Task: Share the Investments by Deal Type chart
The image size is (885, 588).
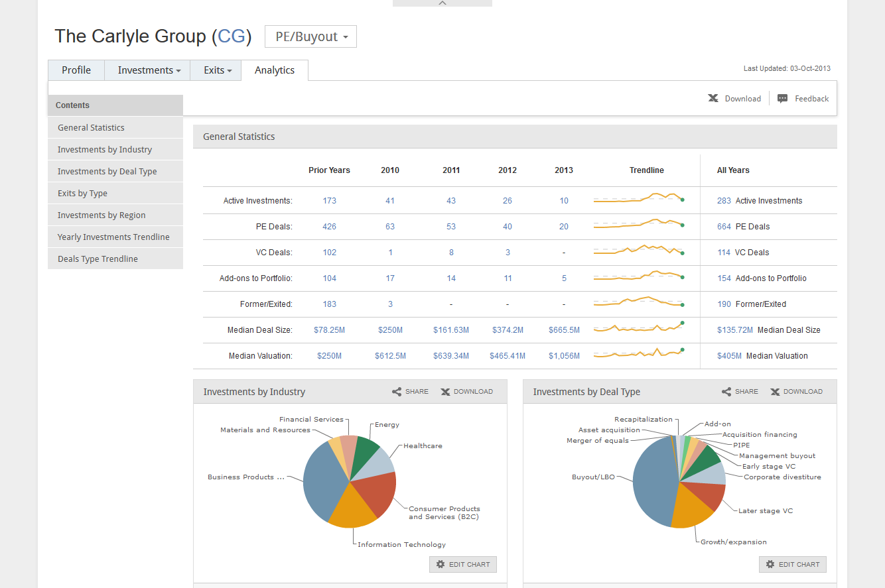Action: [x=740, y=392]
